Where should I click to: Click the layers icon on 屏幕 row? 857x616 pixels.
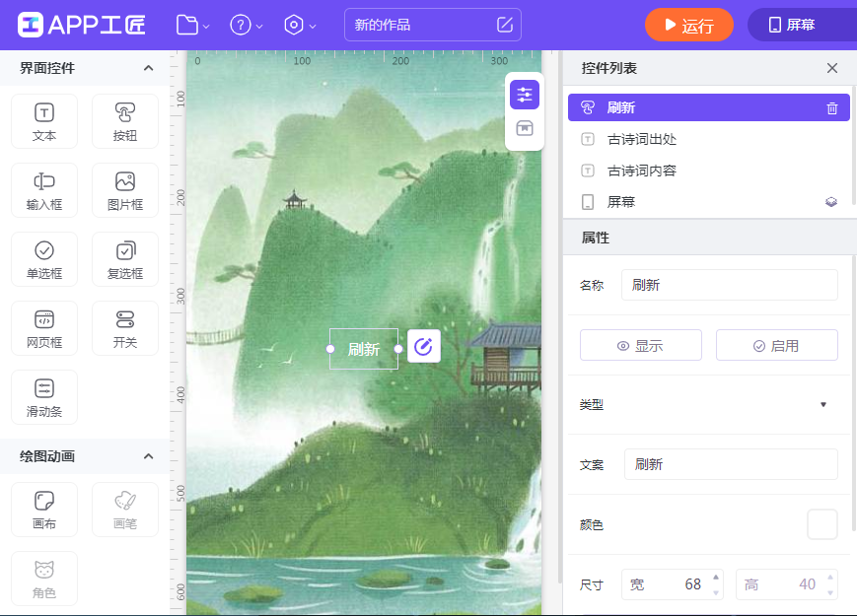tap(831, 202)
